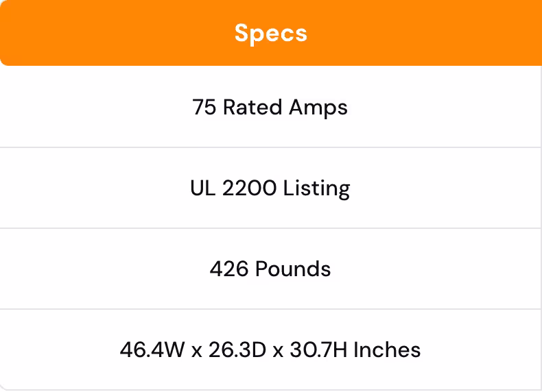Click the word Listing
This screenshot has width=542, height=392.
pyautogui.click(x=317, y=188)
